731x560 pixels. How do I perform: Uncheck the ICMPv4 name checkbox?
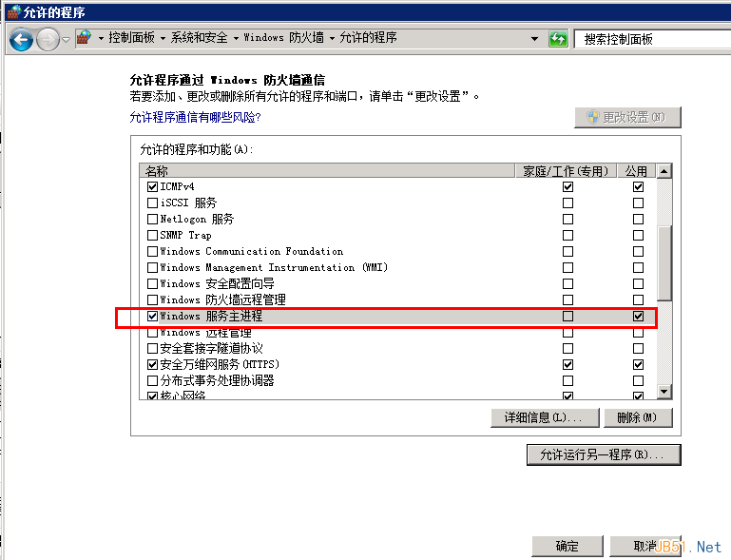[x=152, y=187]
